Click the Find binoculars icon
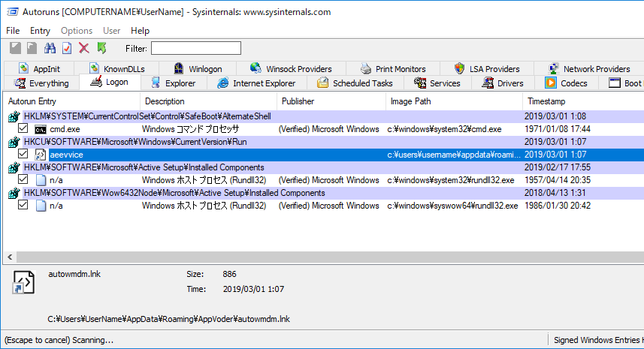The image size is (644, 349). [x=50, y=48]
